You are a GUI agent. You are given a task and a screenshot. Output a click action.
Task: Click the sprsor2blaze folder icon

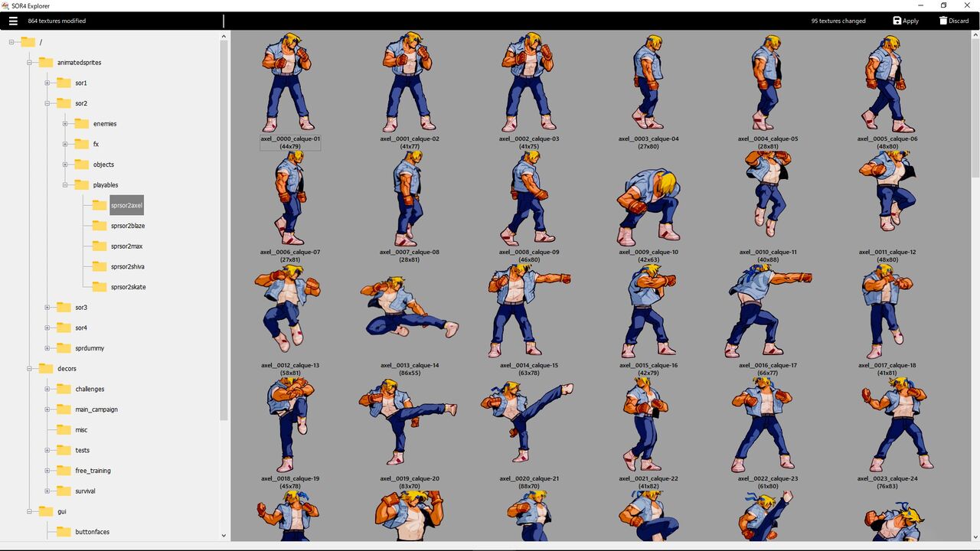click(x=100, y=225)
